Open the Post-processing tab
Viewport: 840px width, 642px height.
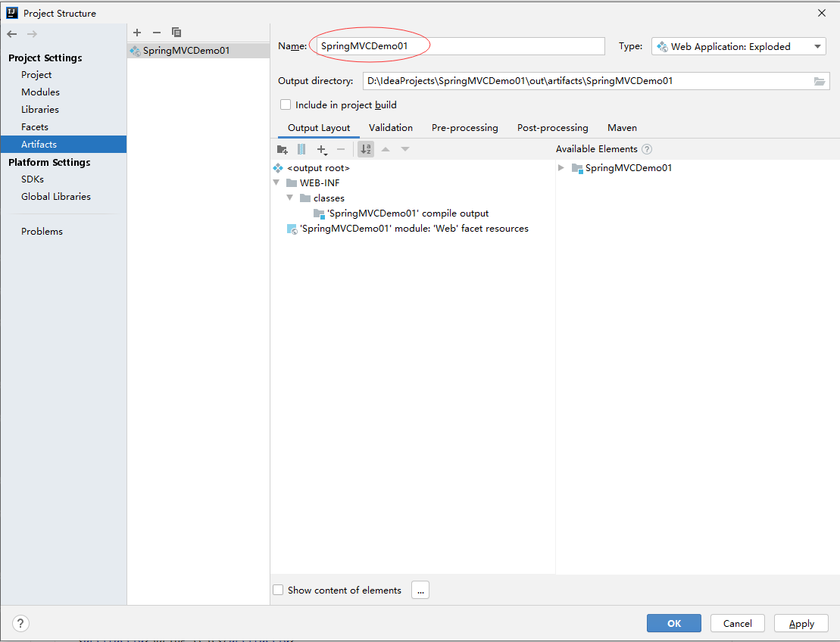click(552, 128)
